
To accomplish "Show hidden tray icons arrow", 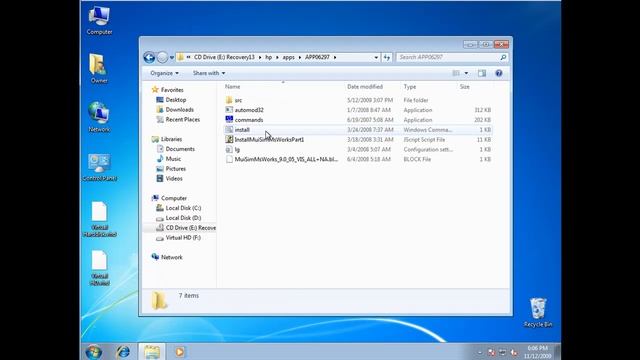I will coord(480,352).
